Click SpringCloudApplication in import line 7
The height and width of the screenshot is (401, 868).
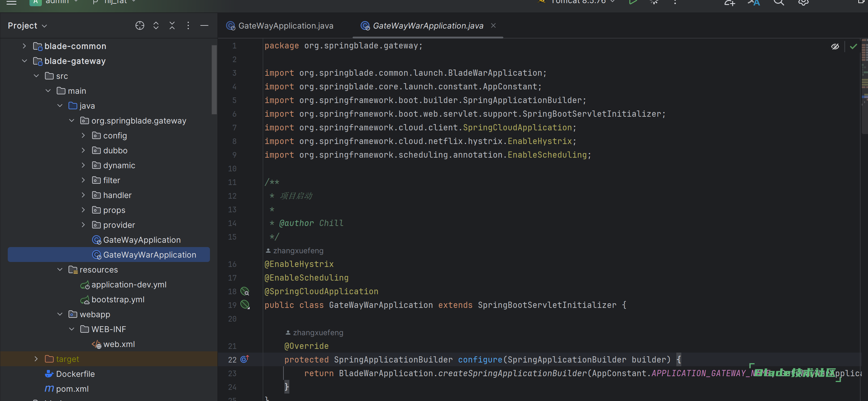click(x=517, y=128)
